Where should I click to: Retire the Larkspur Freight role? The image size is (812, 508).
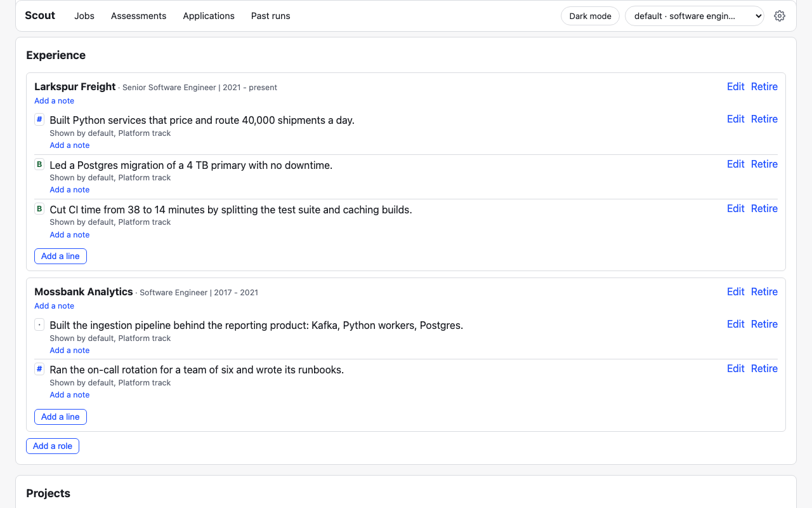(x=764, y=86)
